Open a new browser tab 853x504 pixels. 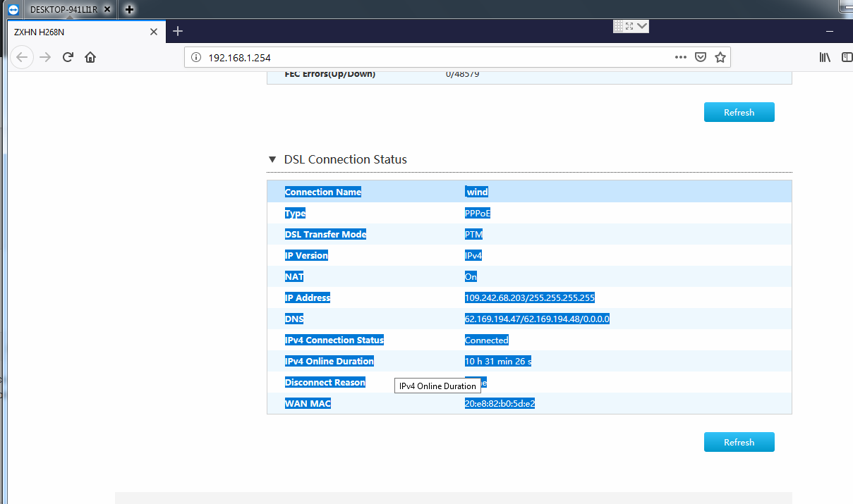(178, 31)
